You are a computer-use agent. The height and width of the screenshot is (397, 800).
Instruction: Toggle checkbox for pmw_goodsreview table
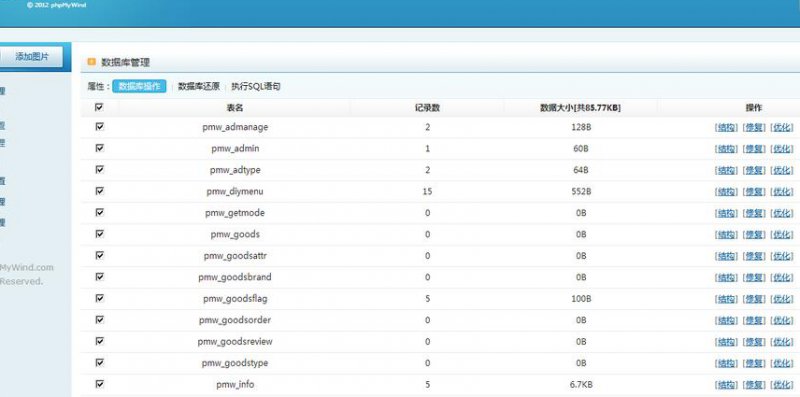coord(99,341)
